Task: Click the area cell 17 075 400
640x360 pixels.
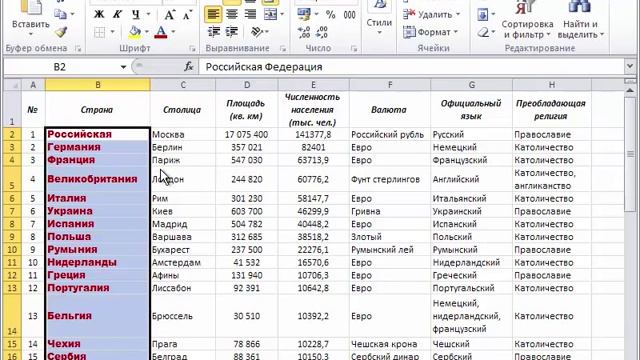Action: (247, 134)
